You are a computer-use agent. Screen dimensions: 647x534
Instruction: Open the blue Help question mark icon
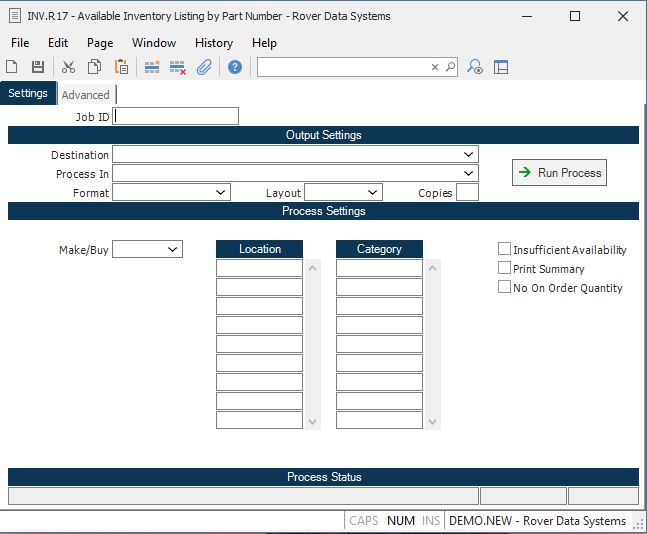tap(235, 67)
